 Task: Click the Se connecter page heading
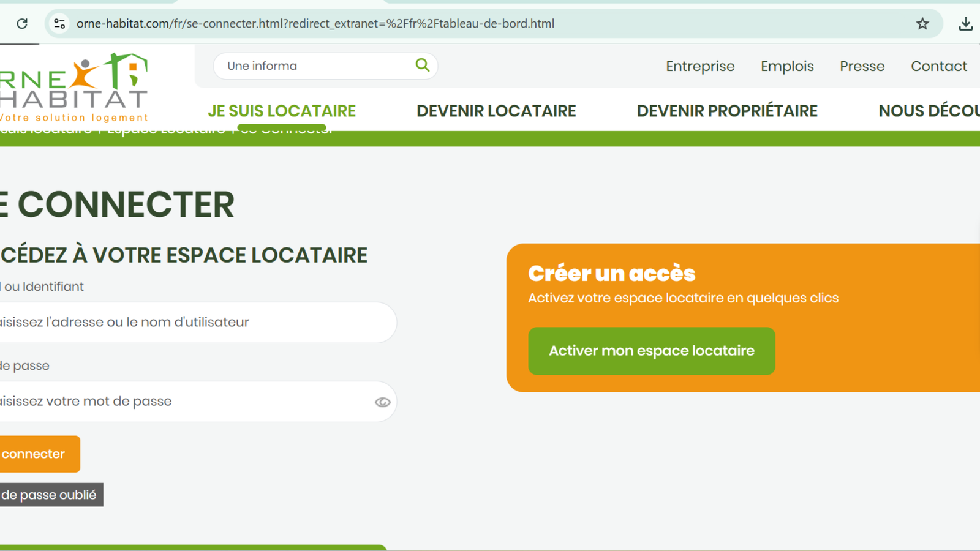click(x=117, y=204)
